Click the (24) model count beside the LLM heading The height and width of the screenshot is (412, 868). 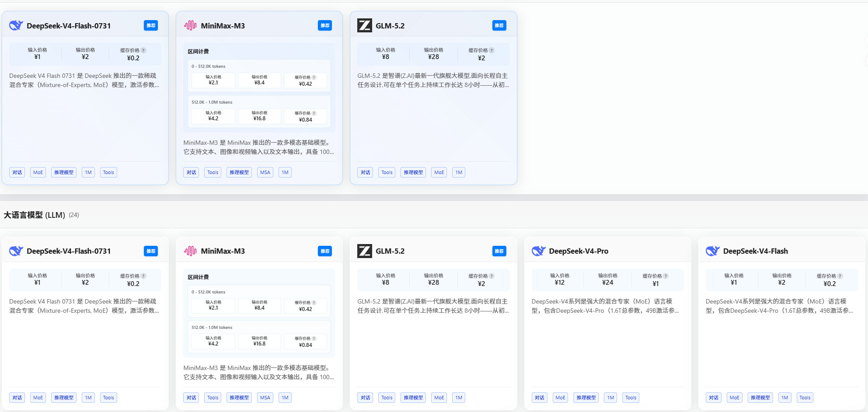click(x=74, y=215)
